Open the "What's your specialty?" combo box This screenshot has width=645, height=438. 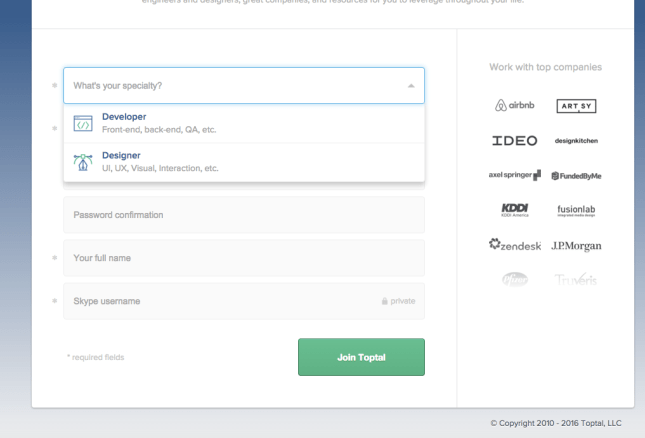point(230,86)
